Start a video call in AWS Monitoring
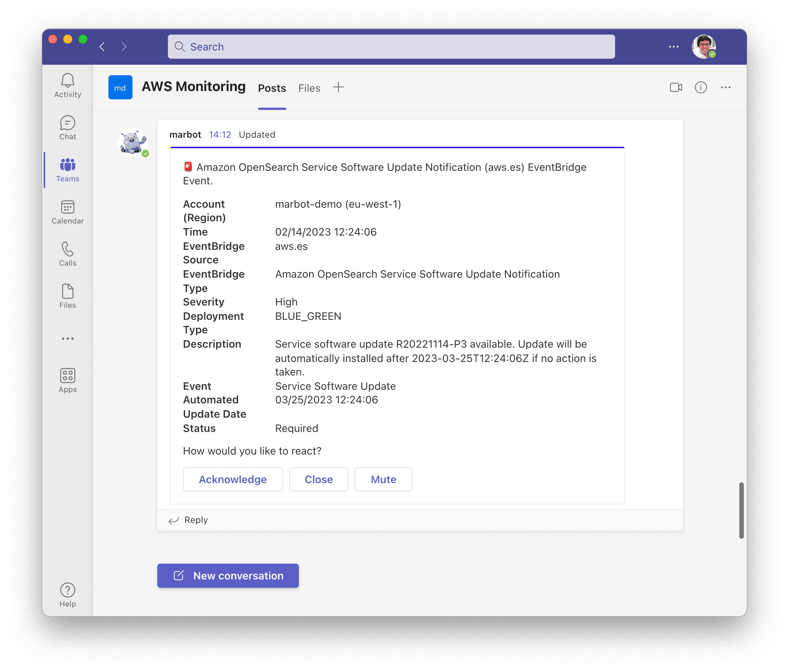Viewport: 789px width, 672px height. (x=676, y=87)
